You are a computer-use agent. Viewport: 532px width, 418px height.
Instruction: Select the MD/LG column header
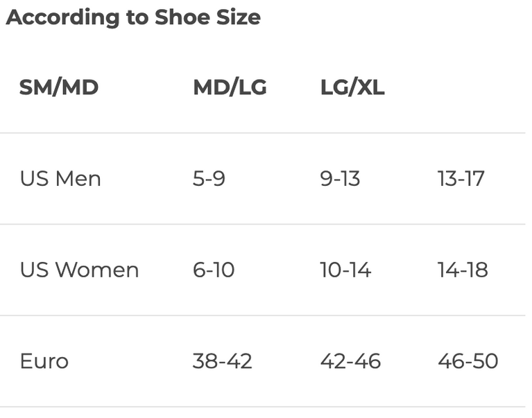coord(230,87)
